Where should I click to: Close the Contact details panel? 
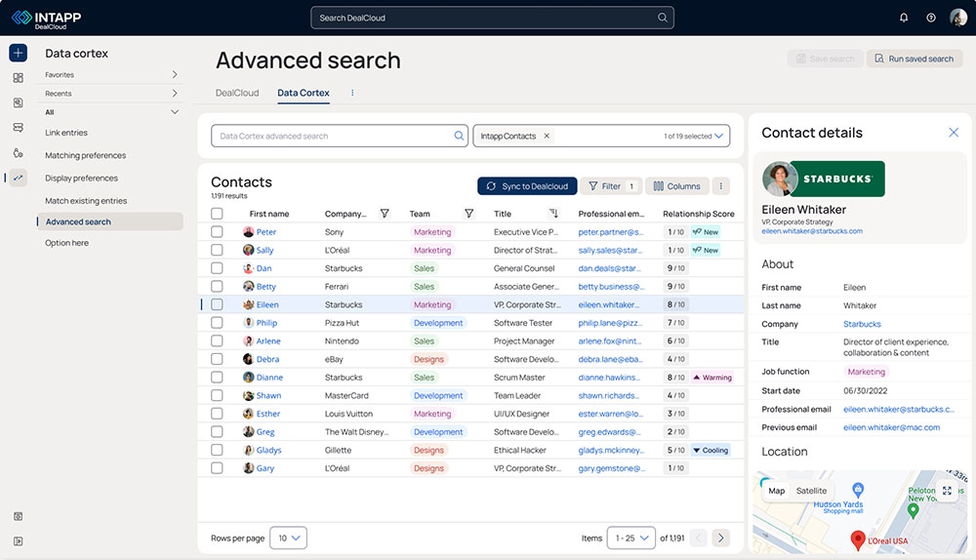[953, 133]
